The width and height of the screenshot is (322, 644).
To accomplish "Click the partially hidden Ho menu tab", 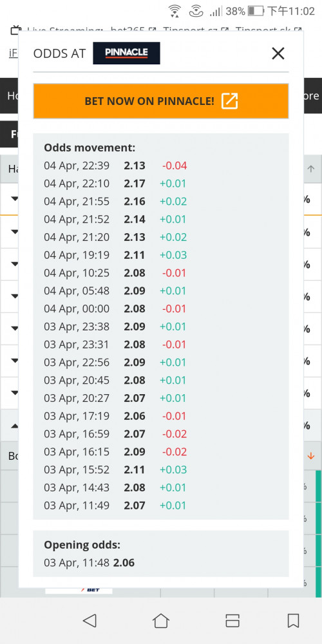I will pos(12,96).
